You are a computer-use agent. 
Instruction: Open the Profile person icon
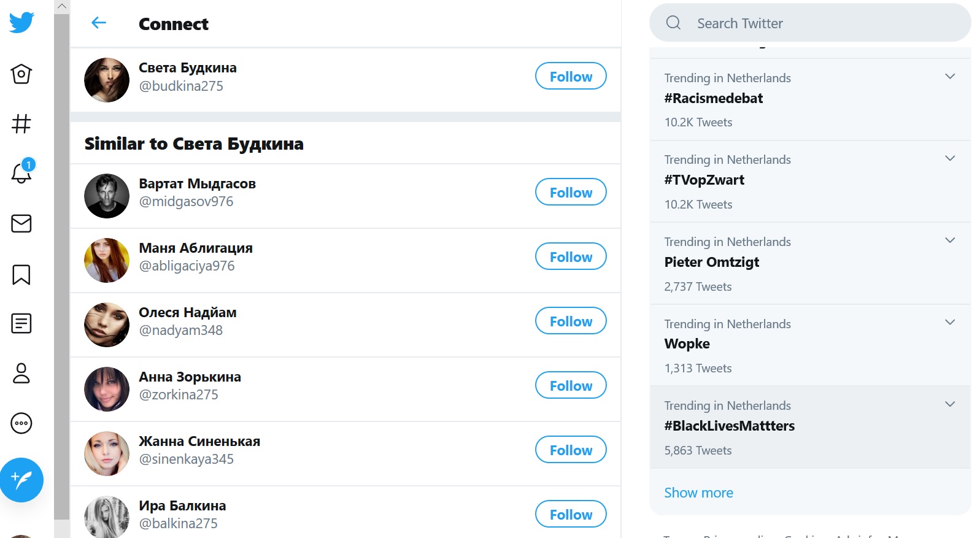21,373
